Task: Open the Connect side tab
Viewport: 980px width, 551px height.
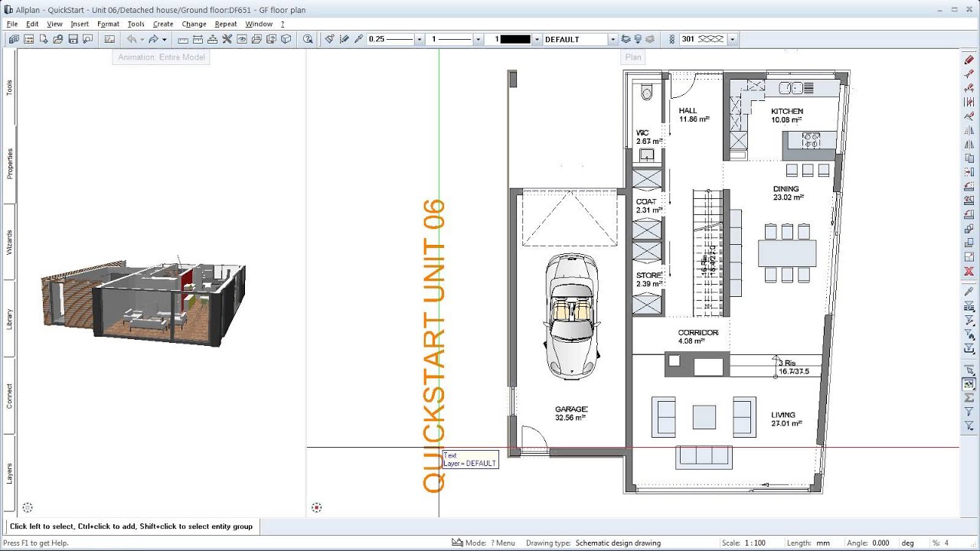Action: (x=9, y=396)
